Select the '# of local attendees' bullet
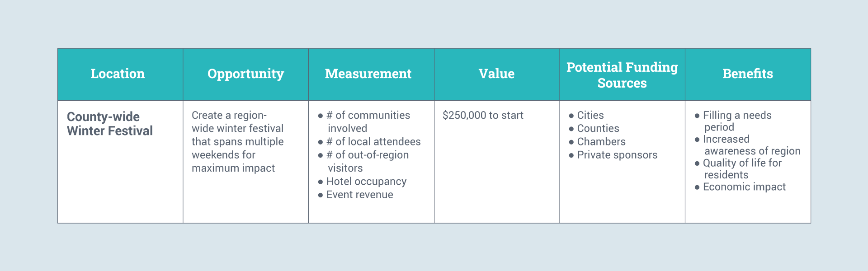The height and width of the screenshot is (271, 868). 373,142
